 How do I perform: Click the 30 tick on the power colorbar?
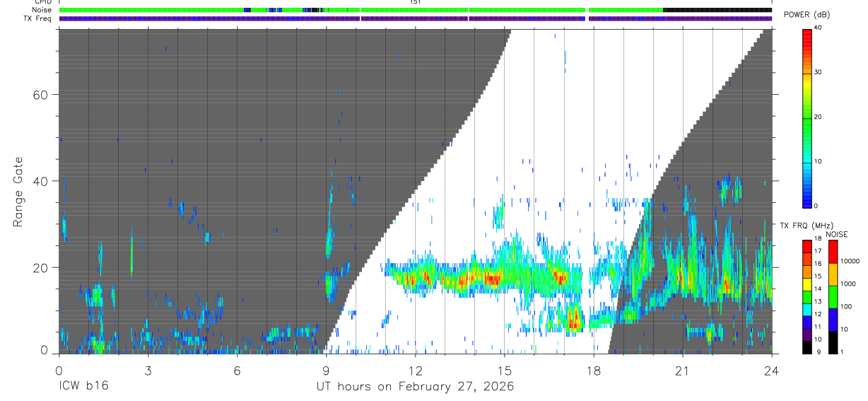[x=819, y=72]
